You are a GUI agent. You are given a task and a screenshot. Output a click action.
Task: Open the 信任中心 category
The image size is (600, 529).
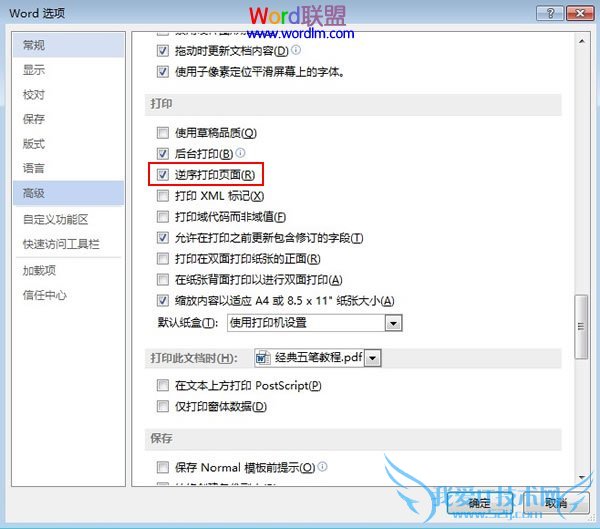click(x=44, y=295)
